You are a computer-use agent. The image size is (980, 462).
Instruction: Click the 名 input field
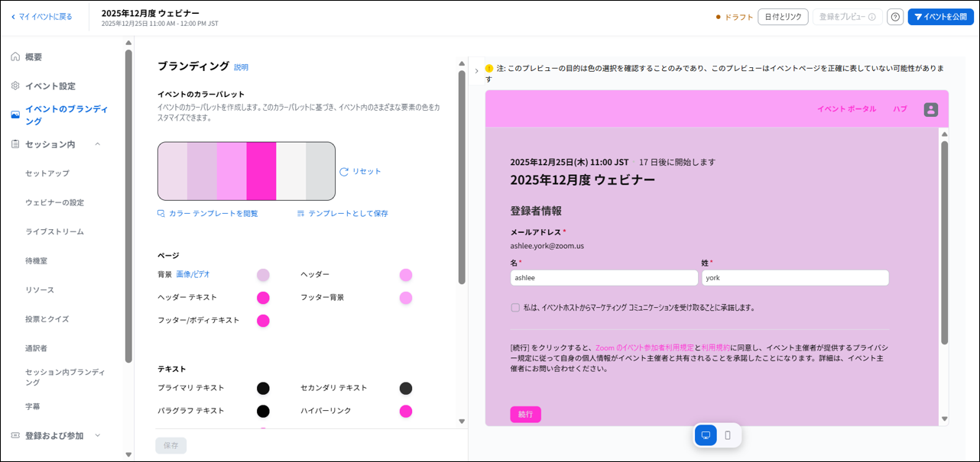[604, 278]
